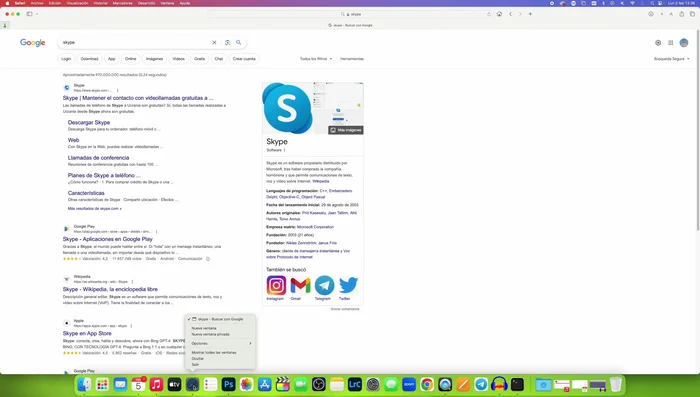
Task: Open Google settings gear icon
Action: [658, 43]
